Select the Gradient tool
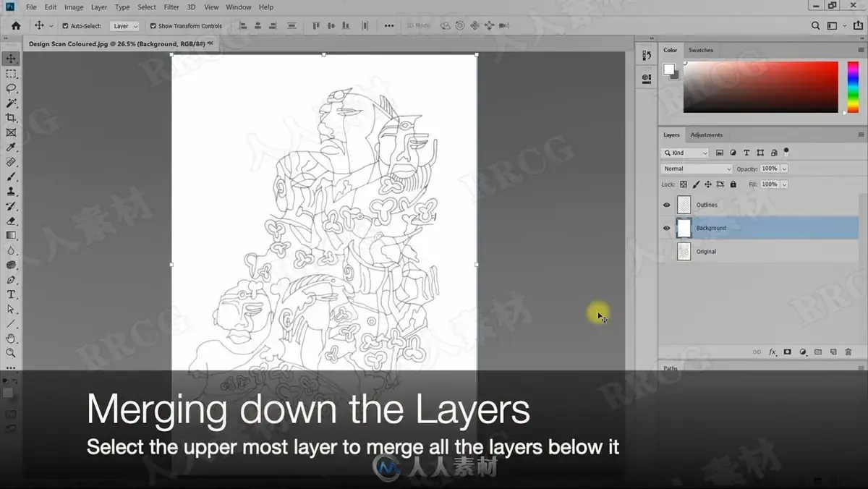 (11, 236)
